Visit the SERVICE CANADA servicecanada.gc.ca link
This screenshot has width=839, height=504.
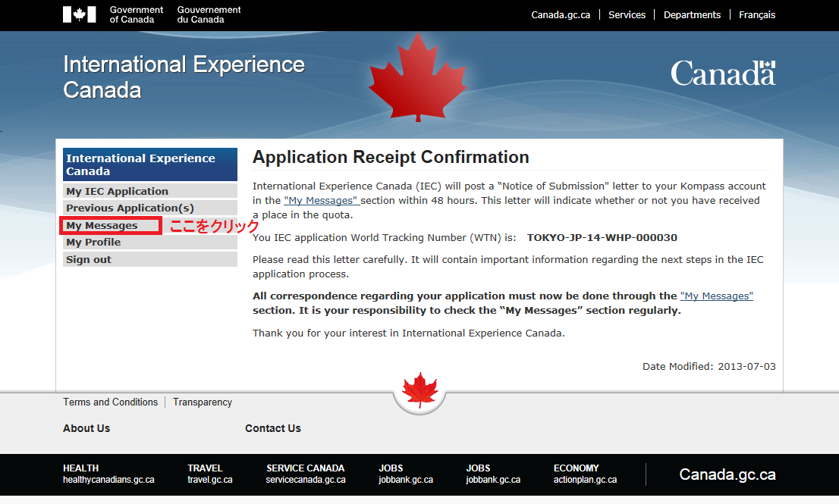click(306, 474)
